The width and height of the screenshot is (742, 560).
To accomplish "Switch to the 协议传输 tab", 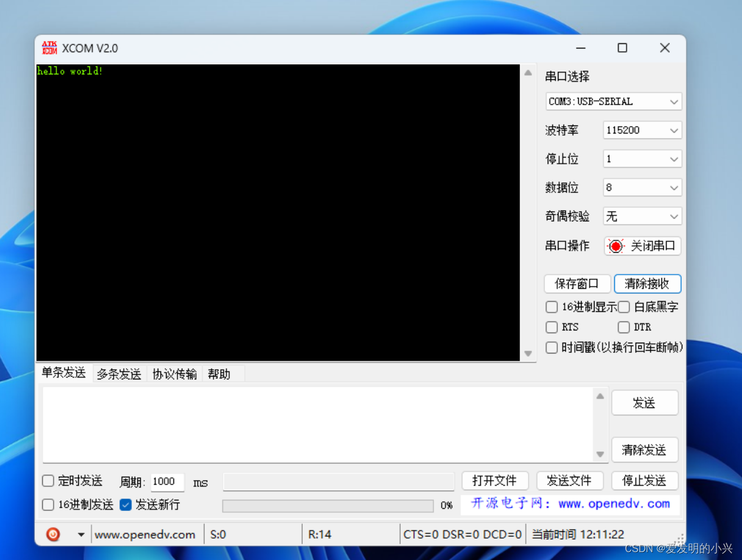I will pyautogui.click(x=175, y=374).
